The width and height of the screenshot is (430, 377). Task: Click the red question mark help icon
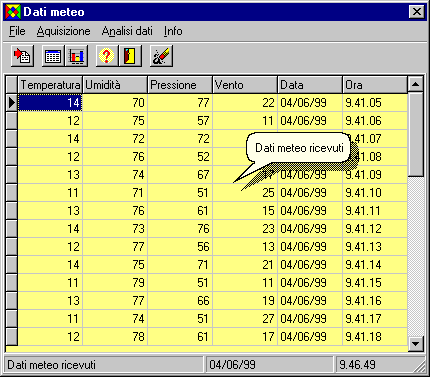(x=107, y=56)
